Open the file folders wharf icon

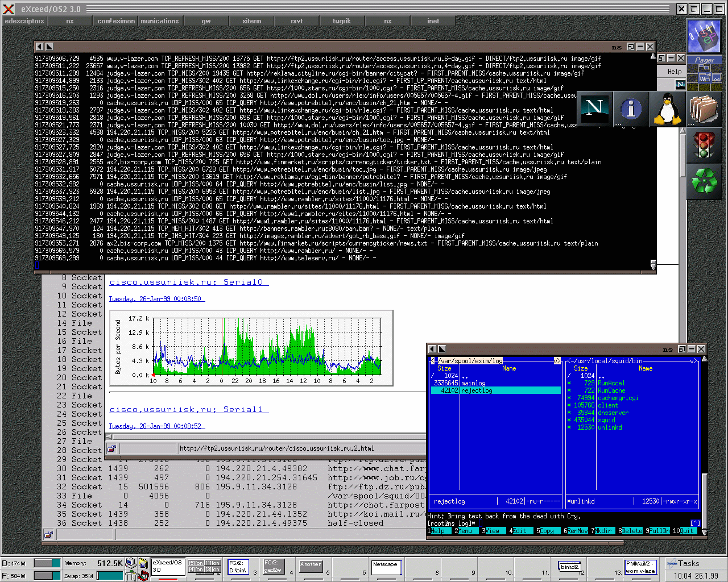704,108
